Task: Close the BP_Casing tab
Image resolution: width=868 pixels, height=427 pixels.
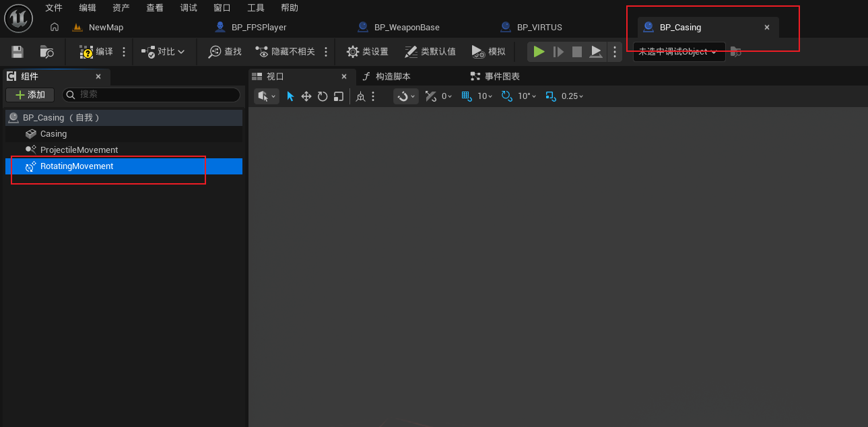Action: pos(766,28)
